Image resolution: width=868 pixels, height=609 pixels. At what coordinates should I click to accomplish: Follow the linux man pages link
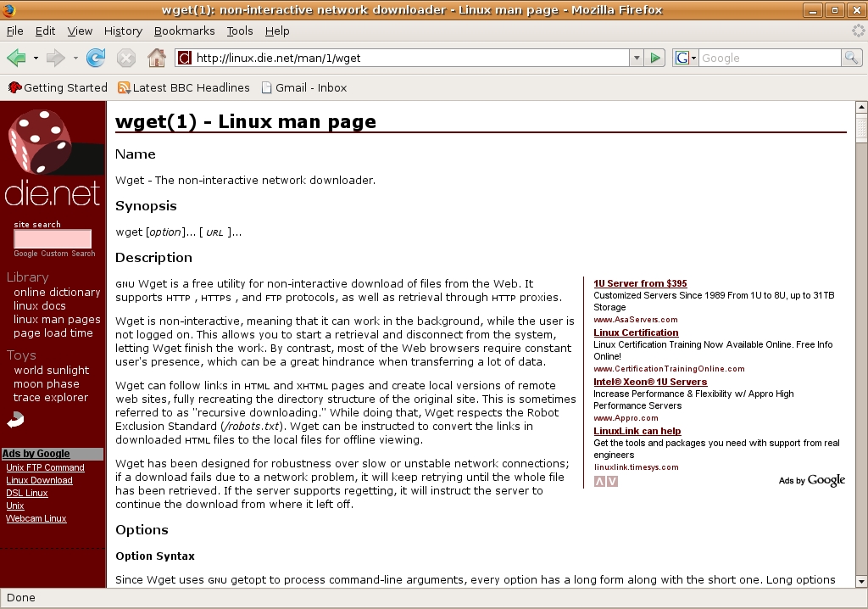pos(57,319)
